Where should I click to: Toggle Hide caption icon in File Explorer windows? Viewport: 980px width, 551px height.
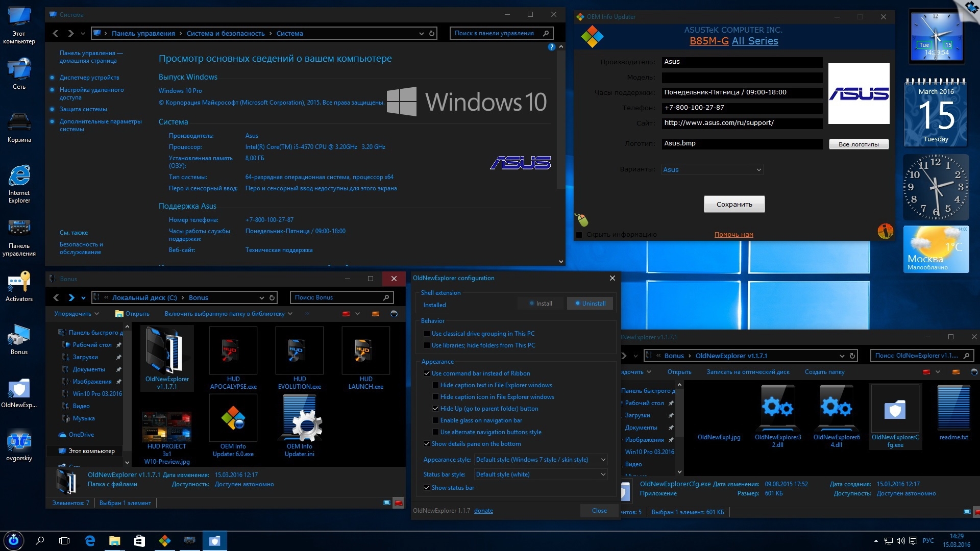click(436, 397)
